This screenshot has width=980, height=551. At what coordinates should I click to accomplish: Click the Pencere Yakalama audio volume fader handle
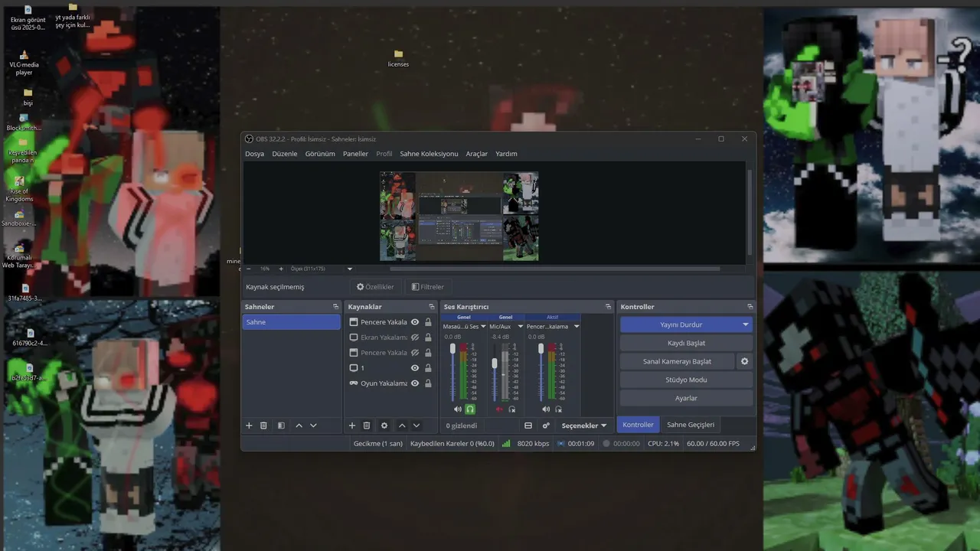pyautogui.click(x=541, y=349)
